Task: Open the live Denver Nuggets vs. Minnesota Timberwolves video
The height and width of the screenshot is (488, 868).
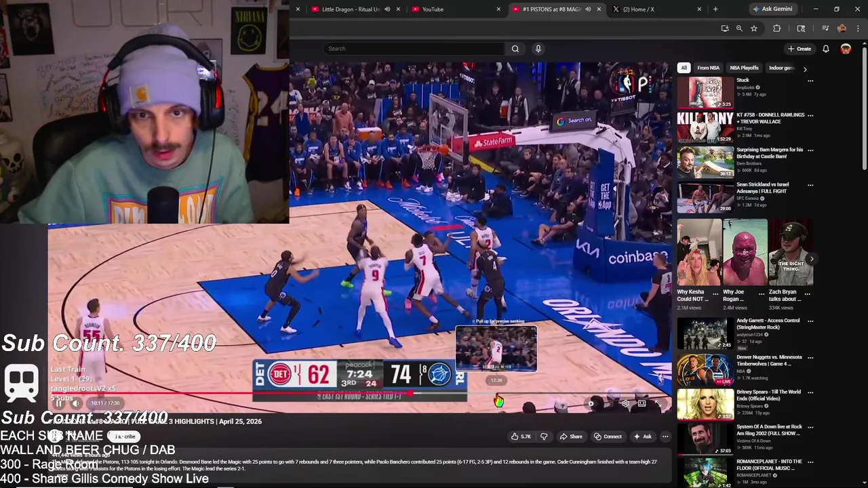Action: tap(705, 370)
